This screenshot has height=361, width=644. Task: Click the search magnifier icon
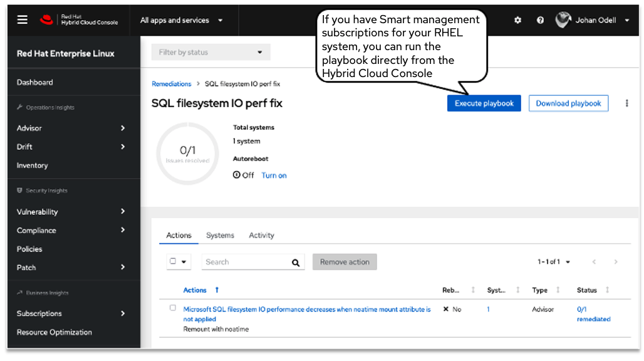click(296, 263)
